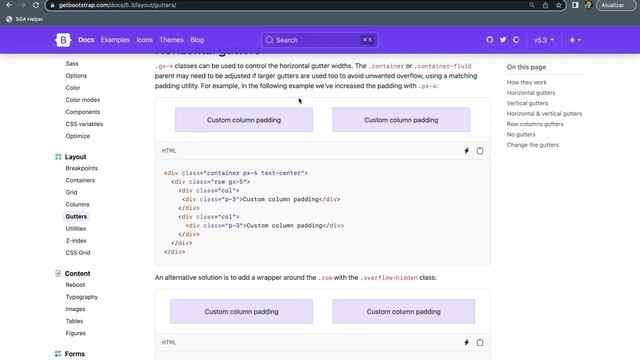Click browser forward arrow
640x360 pixels.
tap(22, 5)
